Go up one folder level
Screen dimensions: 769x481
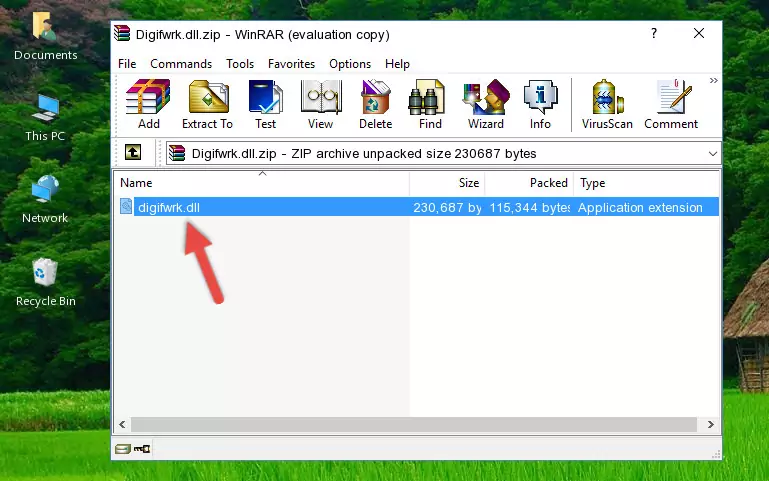pos(133,152)
